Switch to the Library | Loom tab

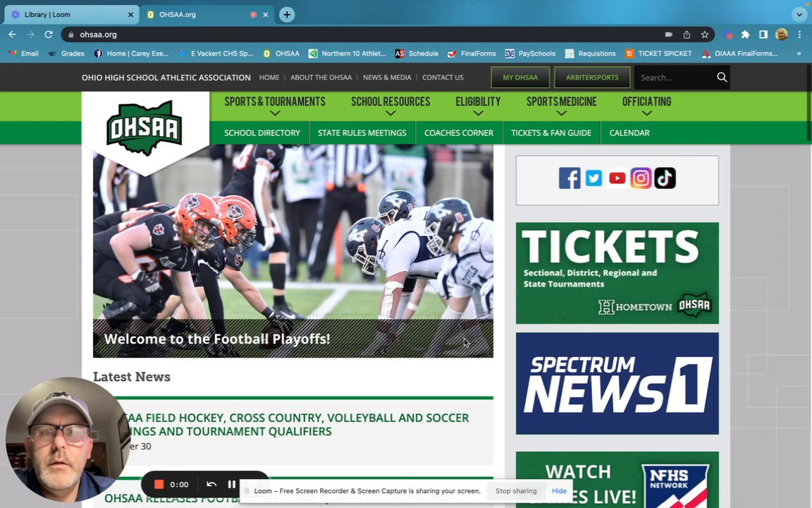click(x=71, y=15)
